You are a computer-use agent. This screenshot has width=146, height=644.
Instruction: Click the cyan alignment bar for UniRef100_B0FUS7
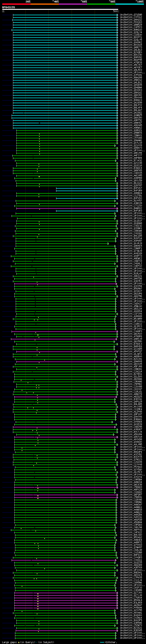pos(87,188)
